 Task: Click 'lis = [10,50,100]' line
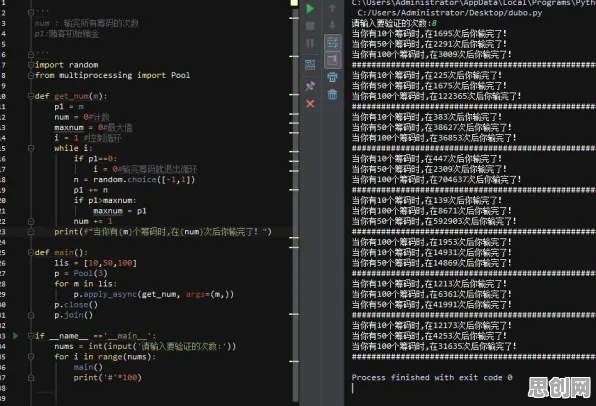(95, 263)
